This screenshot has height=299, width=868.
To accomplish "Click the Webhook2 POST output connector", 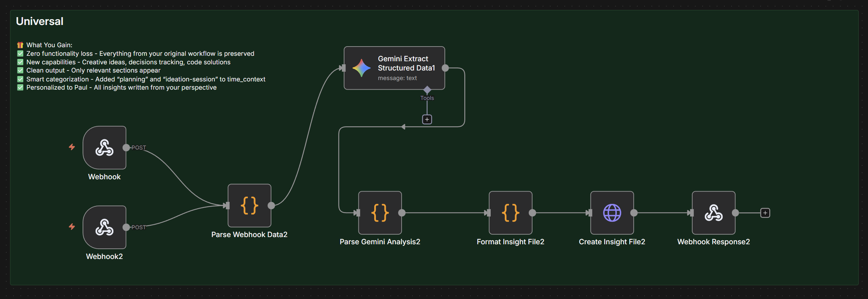I will pos(126,227).
